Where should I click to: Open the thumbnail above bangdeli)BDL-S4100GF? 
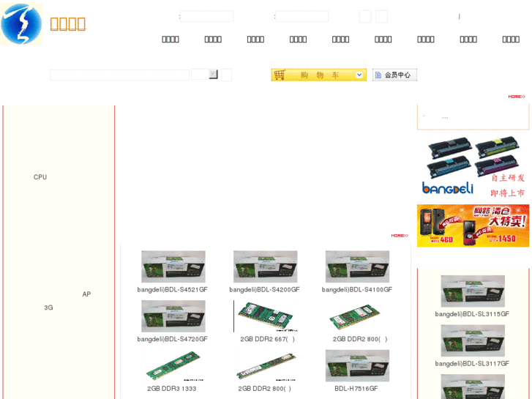click(x=357, y=266)
